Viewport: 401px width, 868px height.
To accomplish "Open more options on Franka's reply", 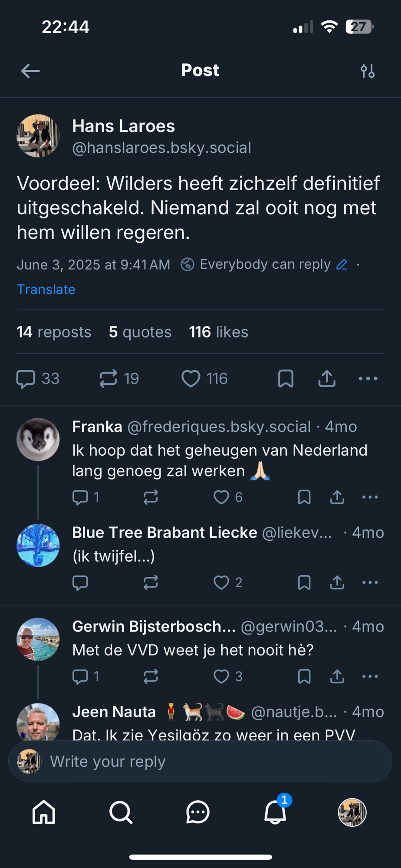I will [x=370, y=497].
